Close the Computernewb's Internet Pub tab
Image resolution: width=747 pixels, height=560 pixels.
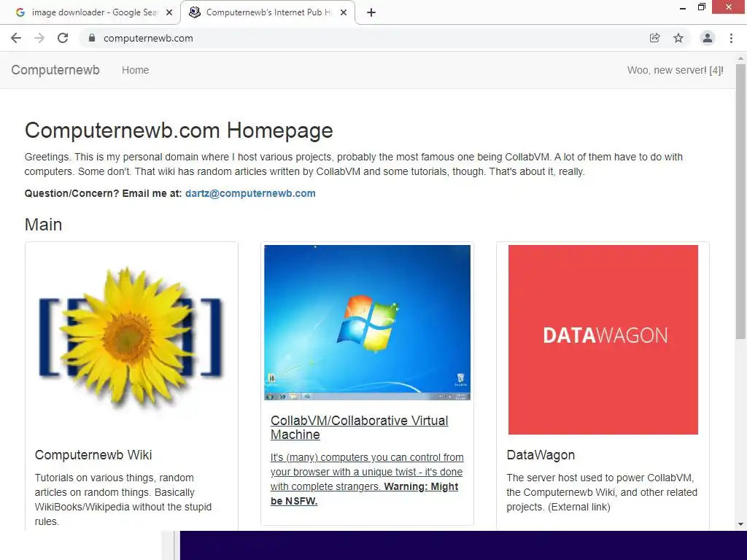tap(344, 12)
